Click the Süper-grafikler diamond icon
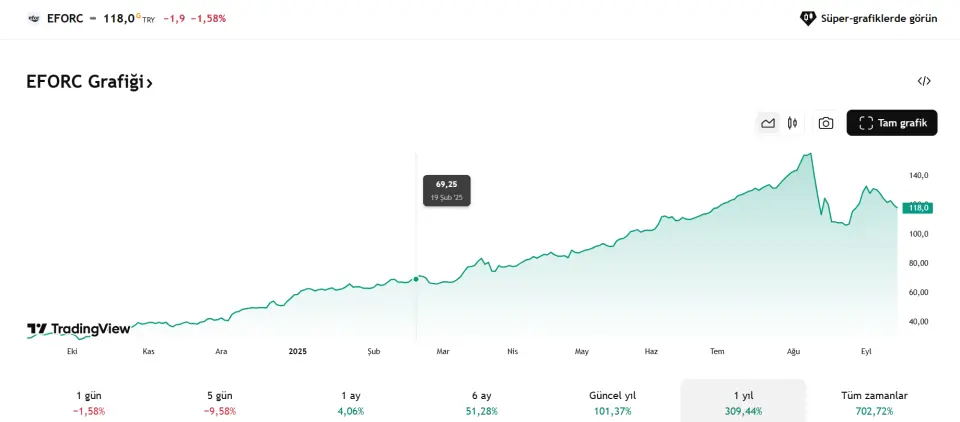960x422 pixels. (808, 18)
